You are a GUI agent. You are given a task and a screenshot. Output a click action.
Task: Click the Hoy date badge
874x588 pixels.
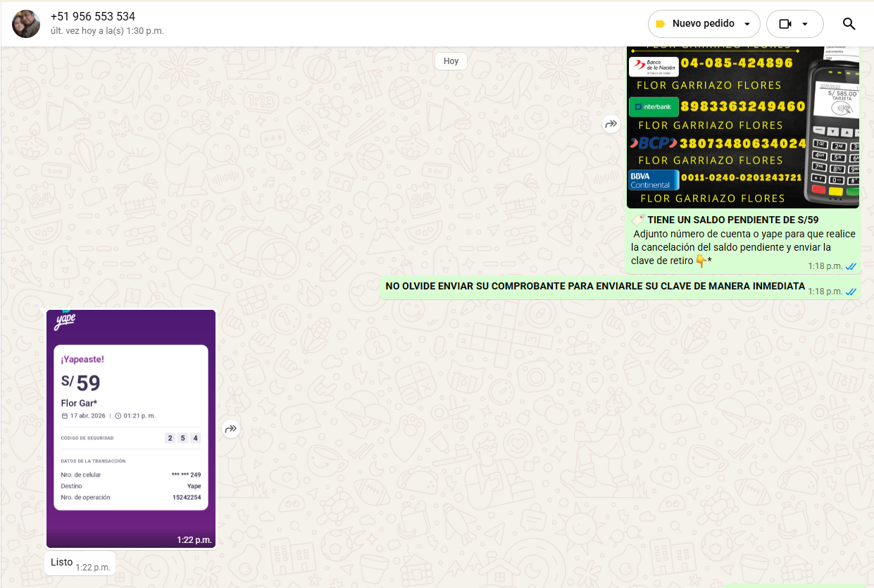pos(451,61)
